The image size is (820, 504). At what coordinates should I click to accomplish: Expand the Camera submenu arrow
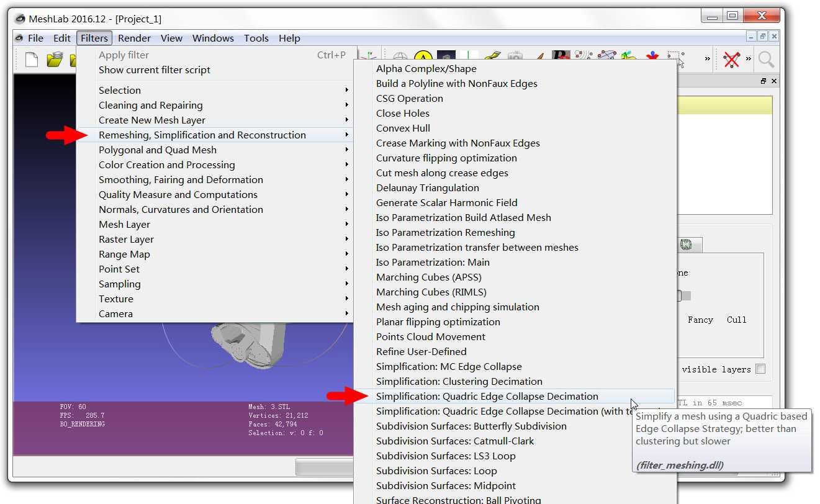click(347, 313)
